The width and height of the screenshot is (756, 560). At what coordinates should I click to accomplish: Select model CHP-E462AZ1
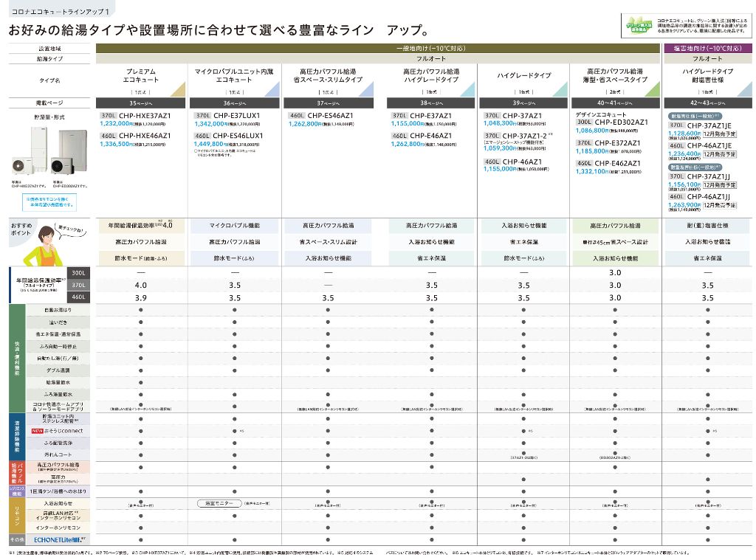pyautogui.click(x=618, y=163)
